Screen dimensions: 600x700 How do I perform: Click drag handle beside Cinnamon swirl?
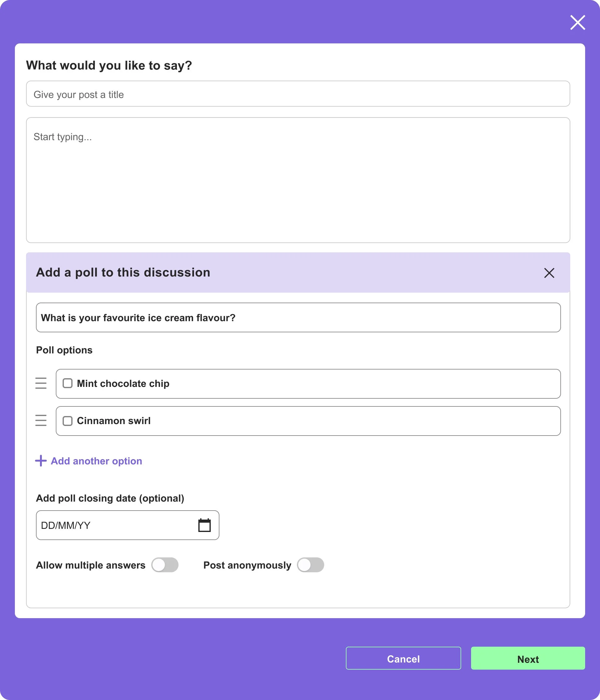[41, 420]
